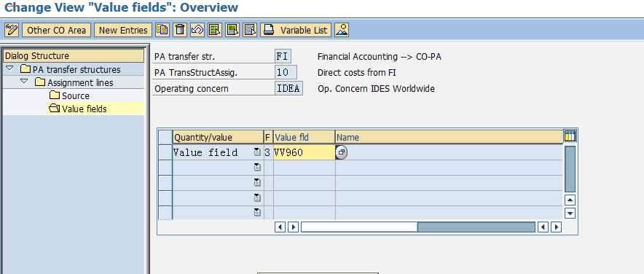This screenshot has width=644, height=274.
Task: Click the Operating concern field IDEA
Action: 288,88
